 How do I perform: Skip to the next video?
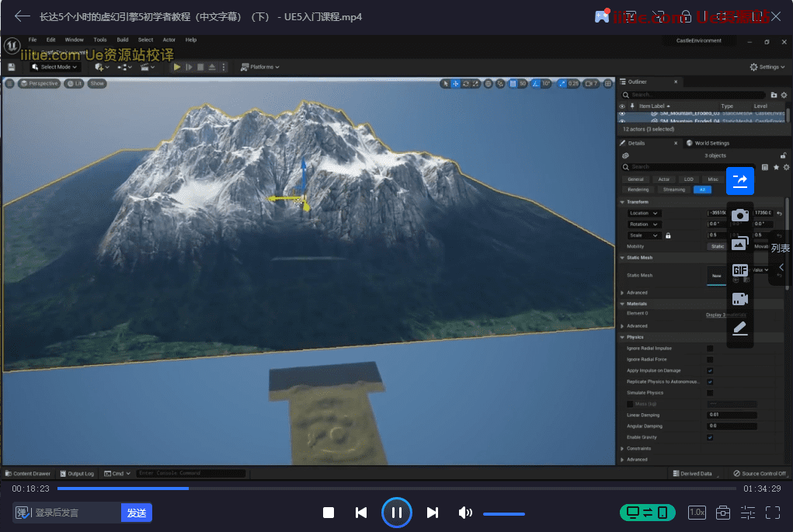pyautogui.click(x=433, y=513)
